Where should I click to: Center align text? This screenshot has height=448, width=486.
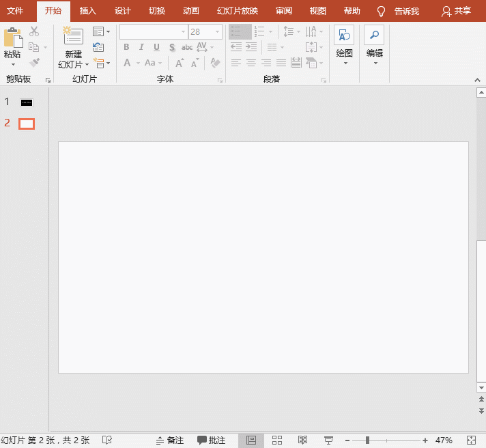(251, 63)
